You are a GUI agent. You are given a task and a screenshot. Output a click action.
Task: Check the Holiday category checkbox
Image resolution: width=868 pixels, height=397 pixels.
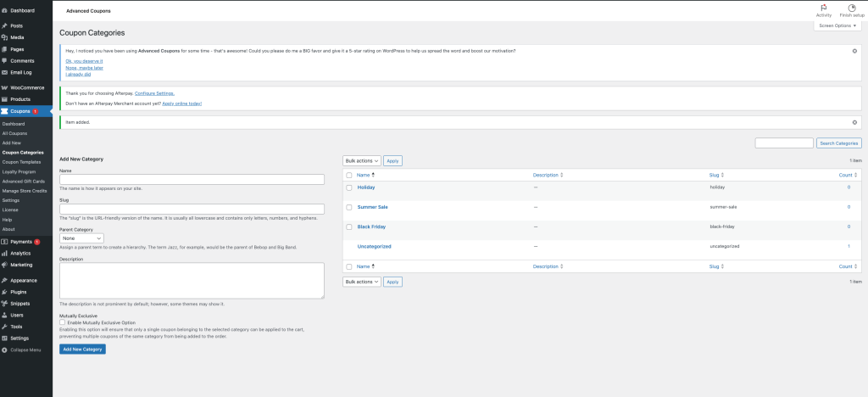(x=349, y=187)
